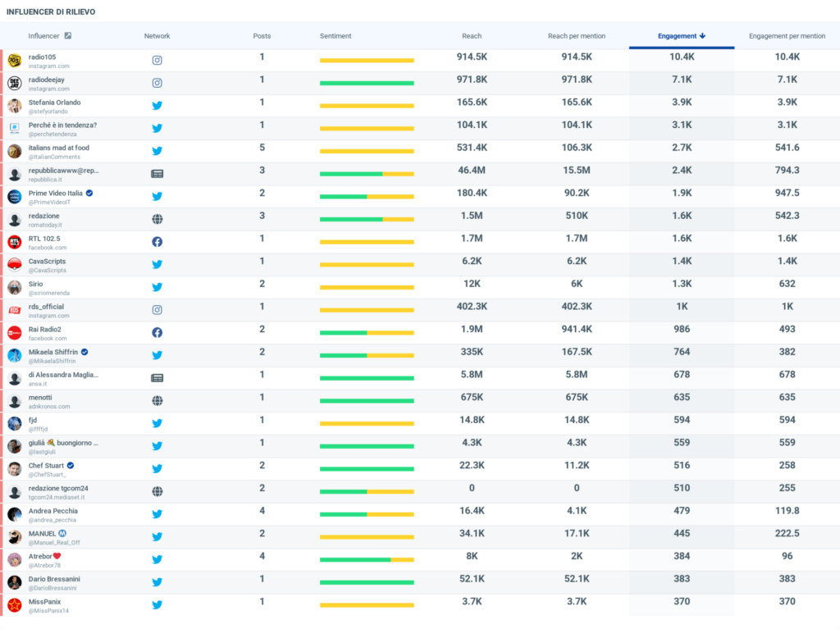The height and width of the screenshot is (629, 840).
Task: Click the edit icon next to Influencer header
Action: (x=68, y=36)
